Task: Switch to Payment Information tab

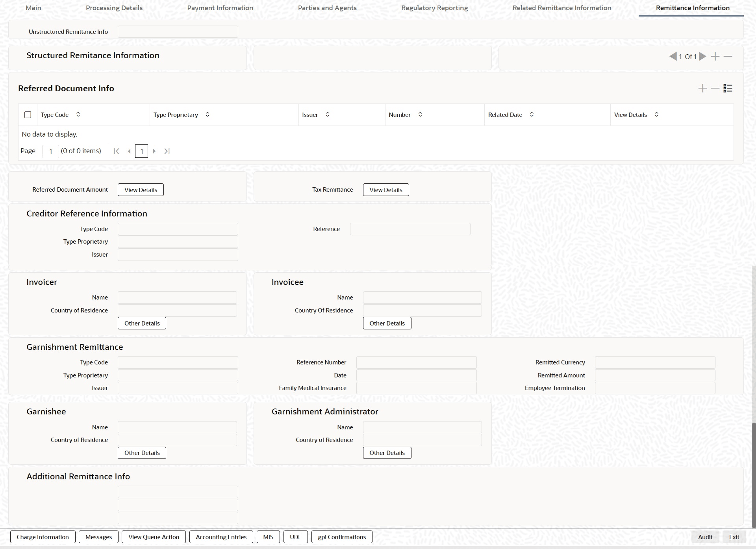Action: (220, 8)
